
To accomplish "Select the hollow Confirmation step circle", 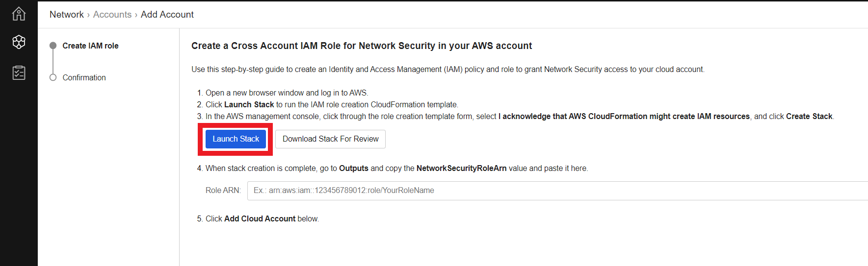I will coord(53,77).
